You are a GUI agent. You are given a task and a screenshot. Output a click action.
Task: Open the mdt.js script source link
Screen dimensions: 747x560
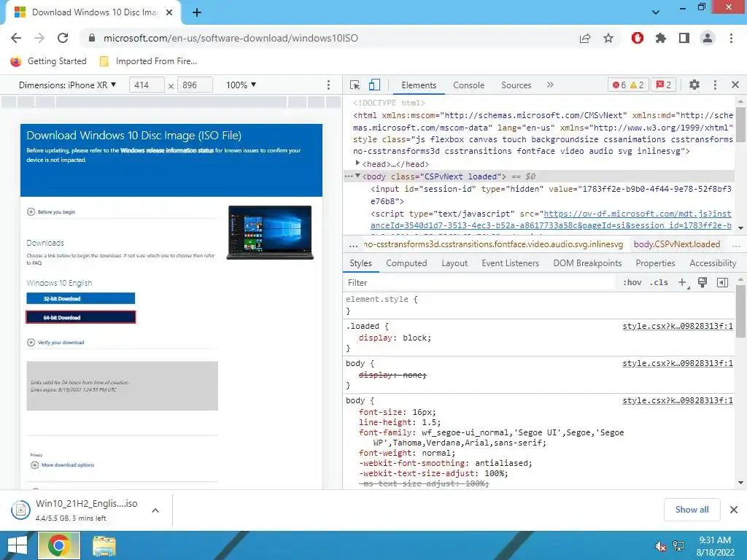[551, 219]
